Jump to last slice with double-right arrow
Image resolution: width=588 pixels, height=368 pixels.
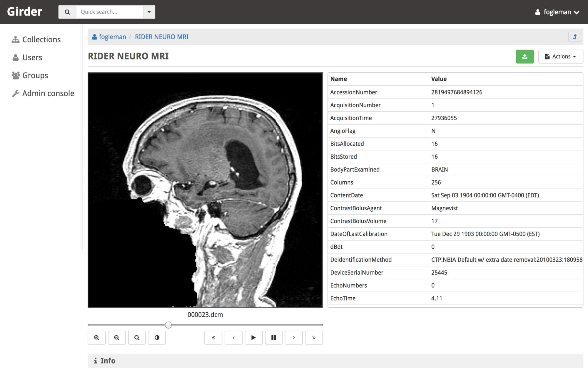[x=314, y=337]
